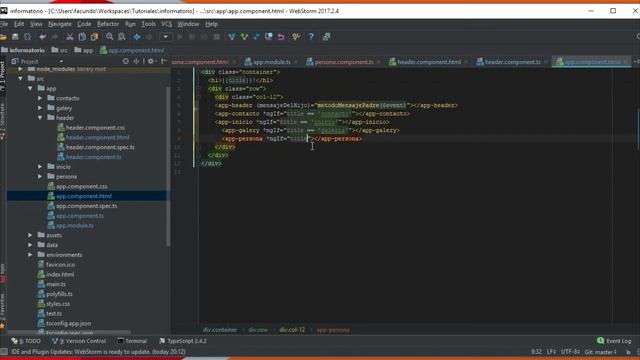The image size is (640, 360).
Task: Open Settings wrench icon in toolbar
Action: pyautogui.click(x=296, y=37)
